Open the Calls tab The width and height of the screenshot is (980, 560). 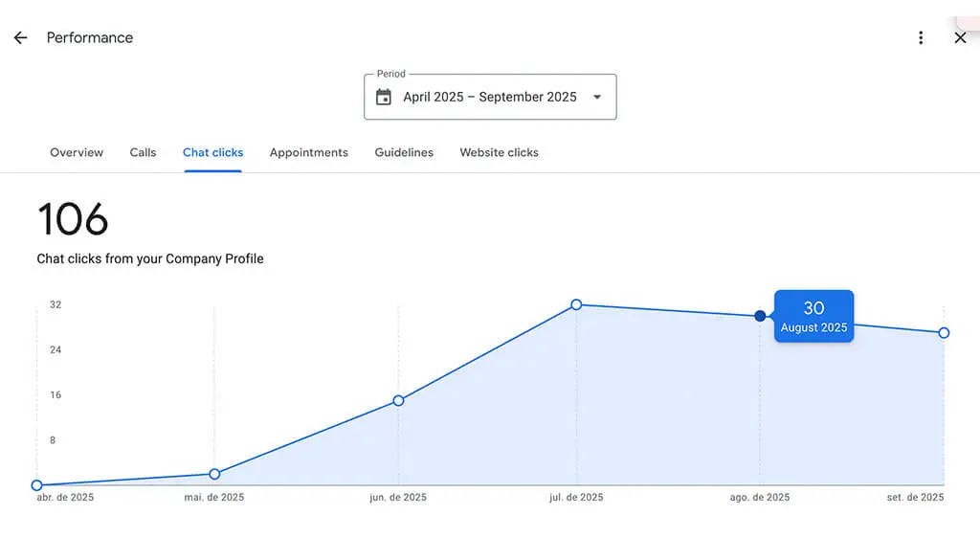click(143, 152)
